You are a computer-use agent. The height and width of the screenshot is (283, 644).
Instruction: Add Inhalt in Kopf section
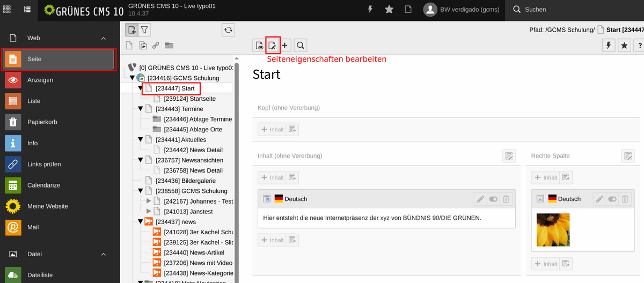tap(272, 129)
